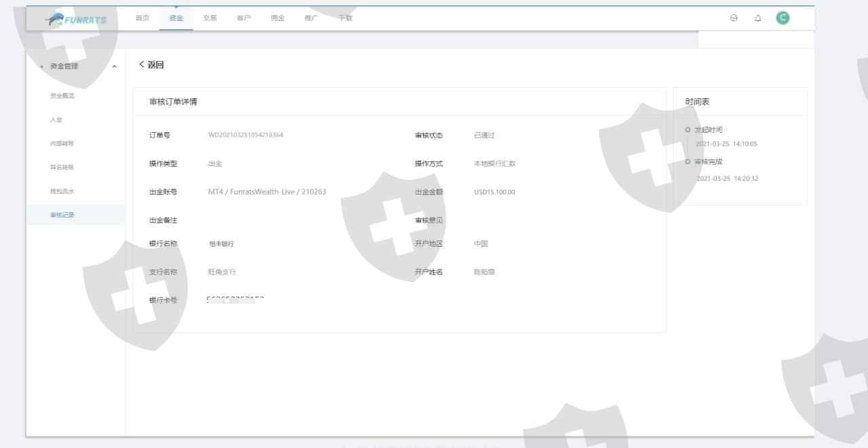The width and height of the screenshot is (868, 448).
Task: Open the customer support headset icon
Action: (x=734, y=18)
